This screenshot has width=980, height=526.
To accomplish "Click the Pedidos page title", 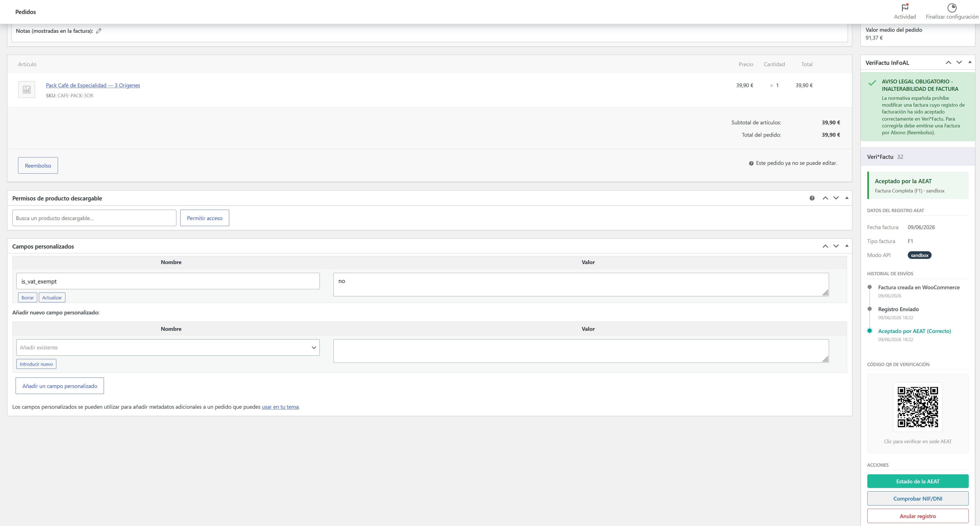I will tap(25, 12).
